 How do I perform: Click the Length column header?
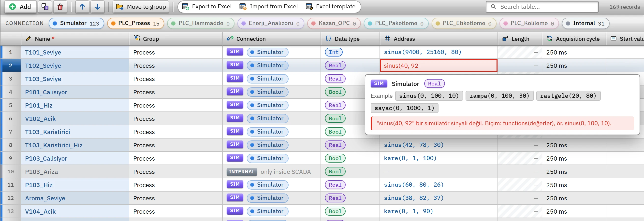pos(520,39)
